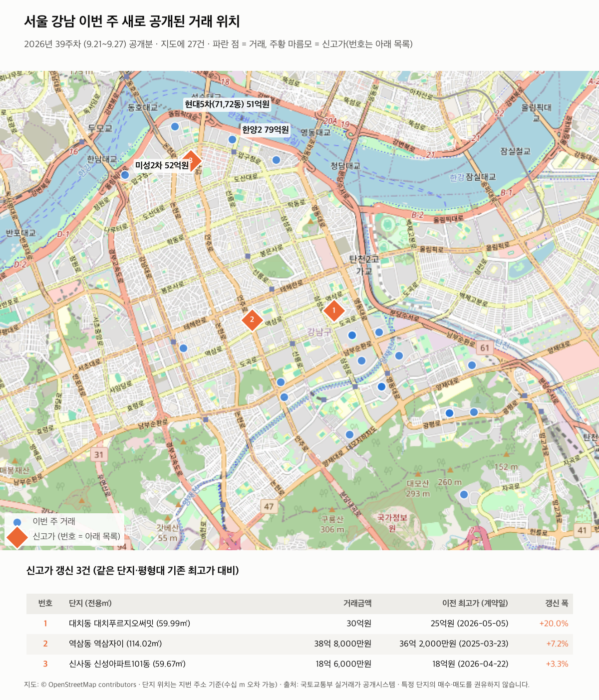
Task: Click the orange diamond icon in the legend
Action: [17, 537]
